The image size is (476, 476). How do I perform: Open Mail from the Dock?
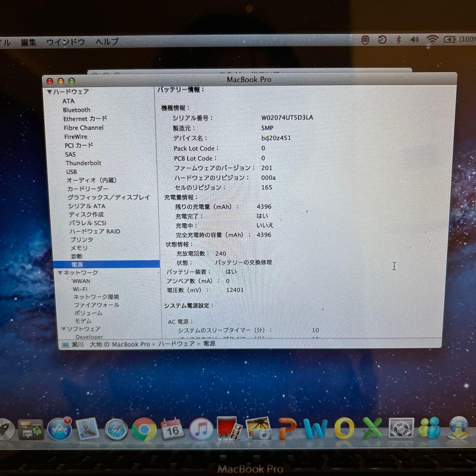[x=87, y=430]
